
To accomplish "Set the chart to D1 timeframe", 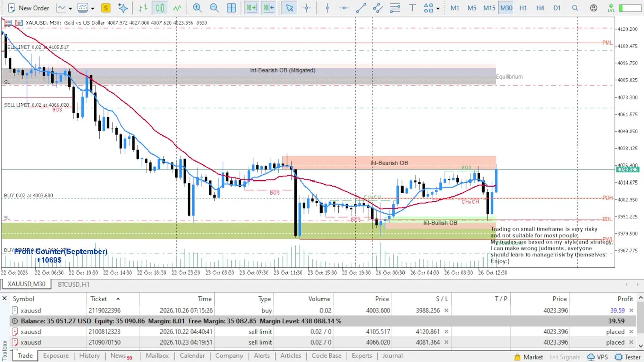I will [x=557, y=8].
